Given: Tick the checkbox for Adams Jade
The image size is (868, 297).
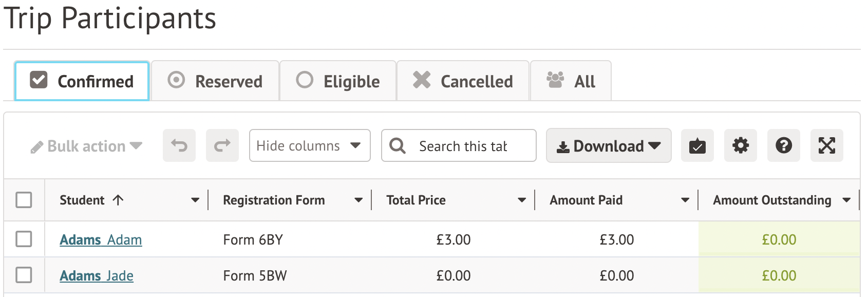Looking at the screenshot, I should [x=24, y=275].
